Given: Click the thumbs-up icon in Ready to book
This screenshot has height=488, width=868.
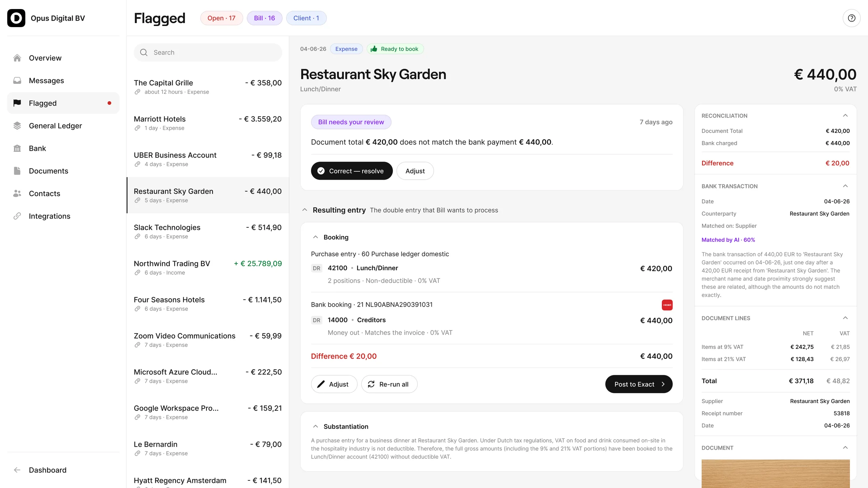Looking at the screenshot, I should click(x=374, y=49).
